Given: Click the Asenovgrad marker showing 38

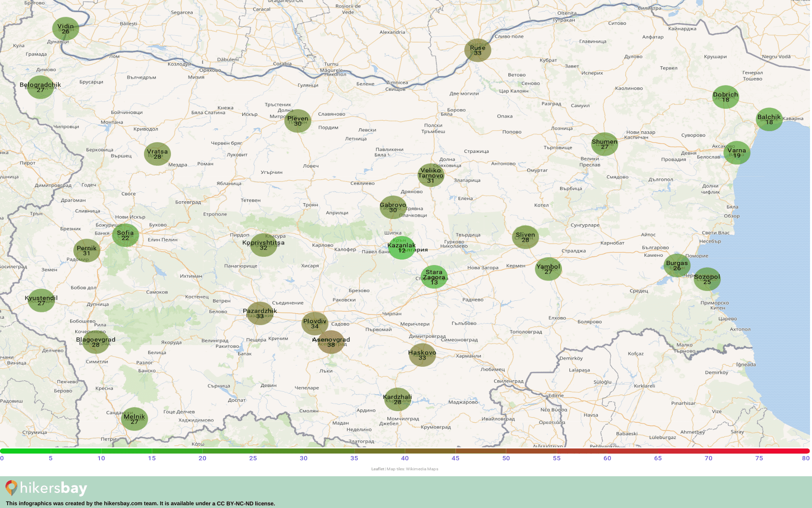Looking at the screenshot, I should [x=331, y=342].
